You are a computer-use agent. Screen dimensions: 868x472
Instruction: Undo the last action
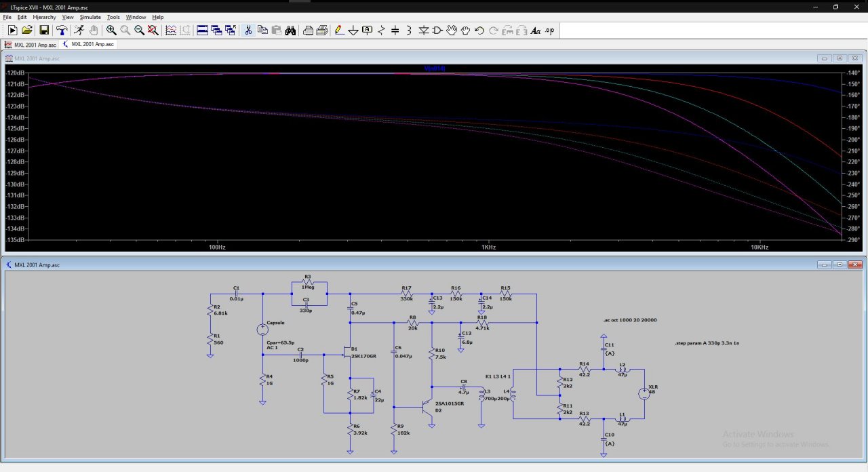(x=479, y=31)
